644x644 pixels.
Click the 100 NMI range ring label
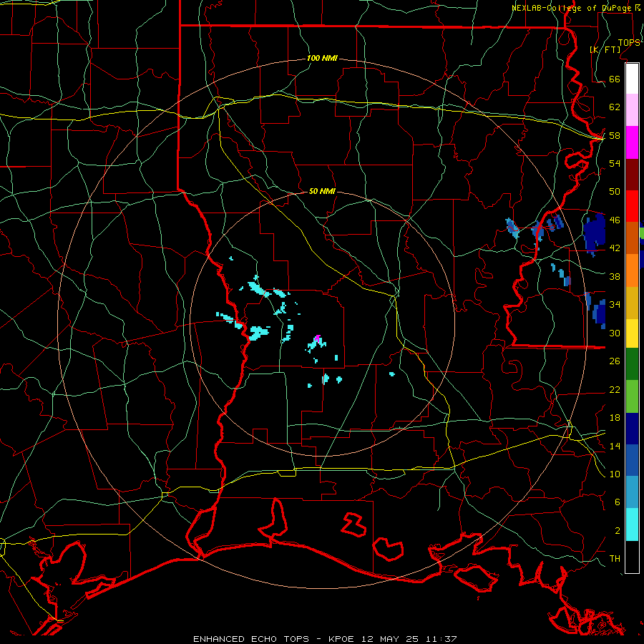tap(322, 58)
